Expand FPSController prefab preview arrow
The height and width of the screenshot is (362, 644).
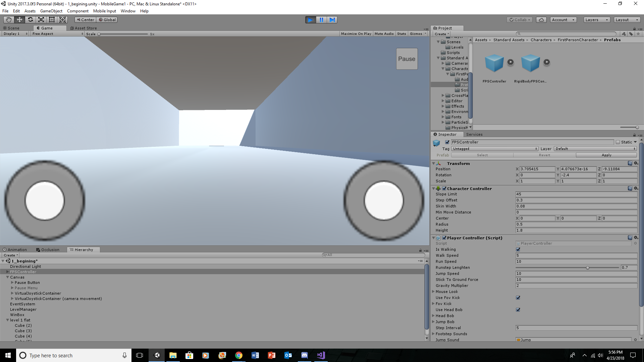click(x=511, y=62)
